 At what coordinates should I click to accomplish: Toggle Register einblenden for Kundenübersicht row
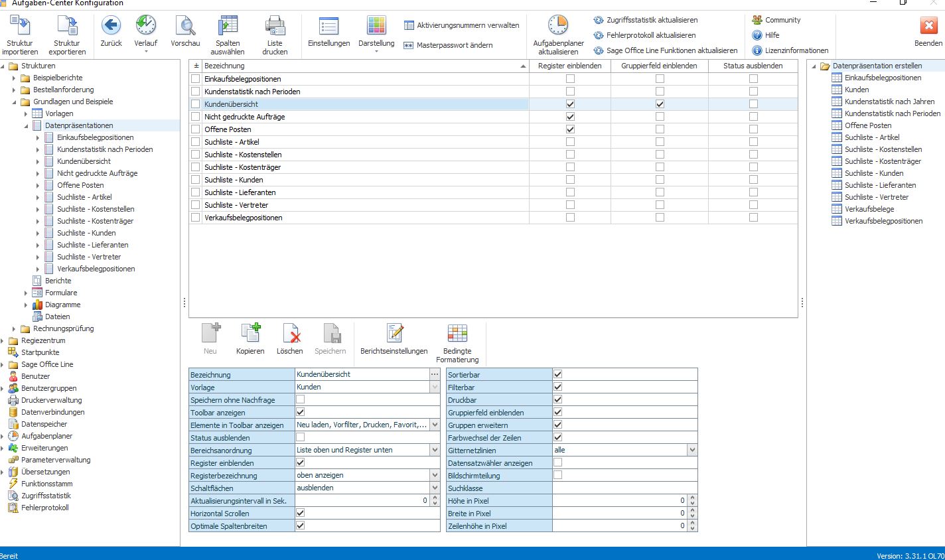pyautogui.click(x=570, y=104)
